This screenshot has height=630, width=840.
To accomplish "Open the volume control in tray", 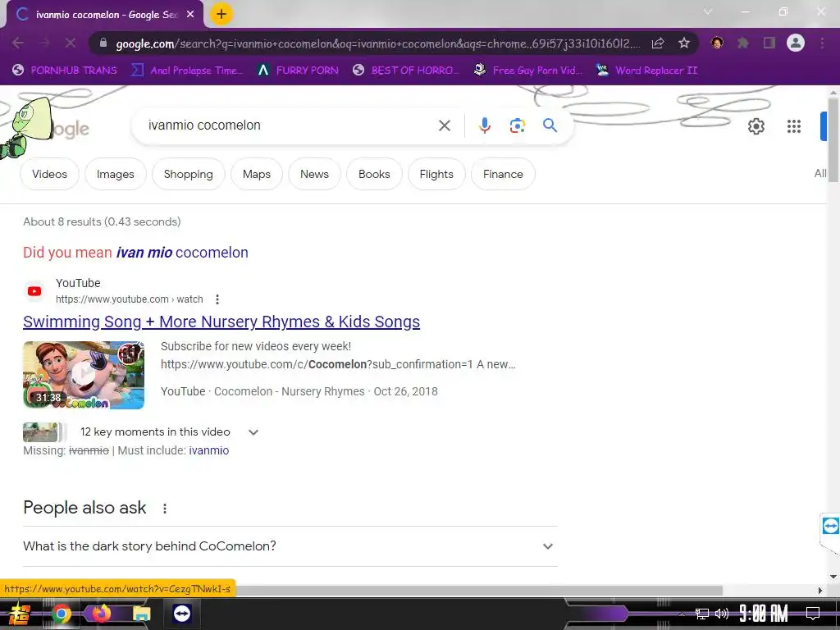I will tap(722, 614).
